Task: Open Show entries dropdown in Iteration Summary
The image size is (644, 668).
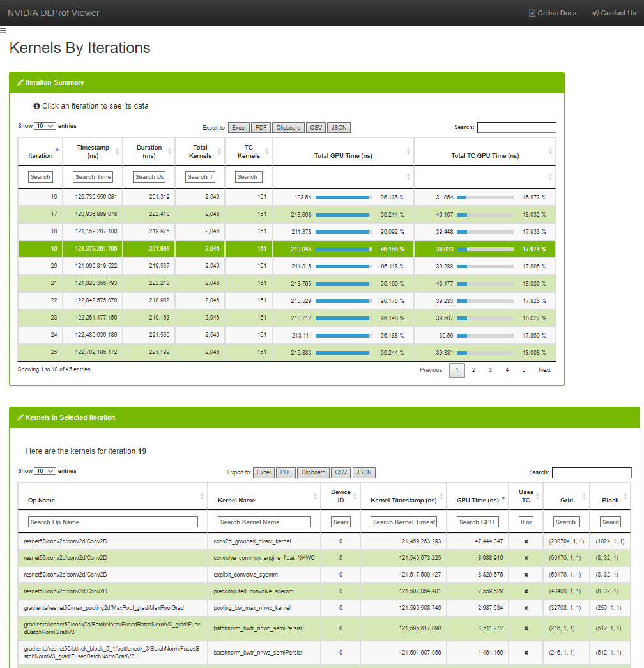Action: coord(45,126)
